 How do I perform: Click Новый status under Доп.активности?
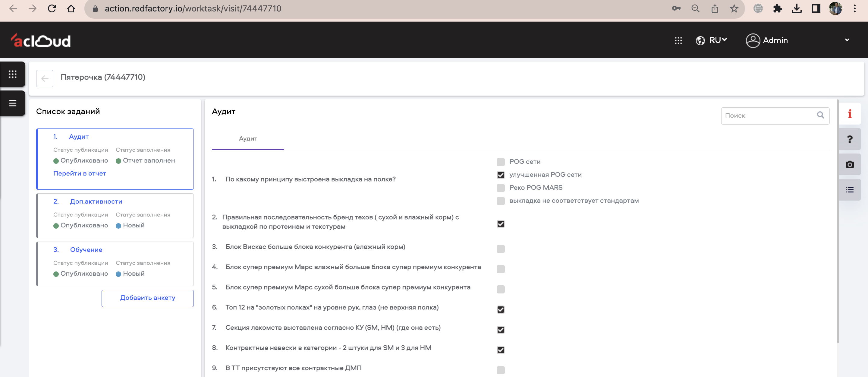pos(134,225)
